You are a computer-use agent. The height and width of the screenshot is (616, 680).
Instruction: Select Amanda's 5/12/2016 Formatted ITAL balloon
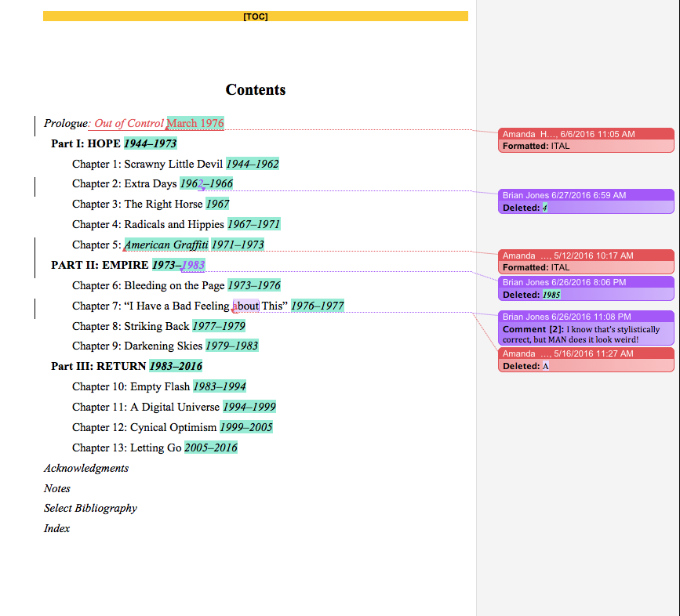click(x=586, y=262)
